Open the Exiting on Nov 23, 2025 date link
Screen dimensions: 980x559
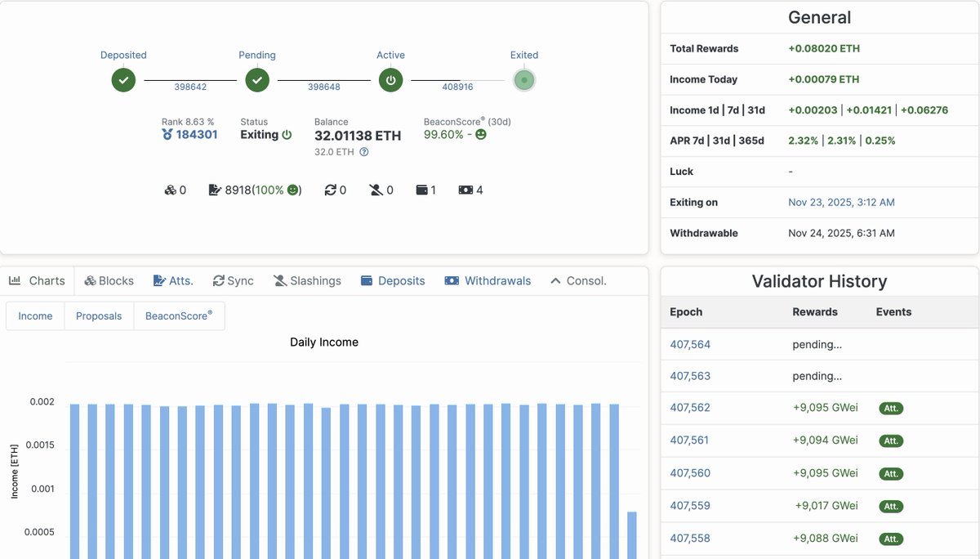841,202
